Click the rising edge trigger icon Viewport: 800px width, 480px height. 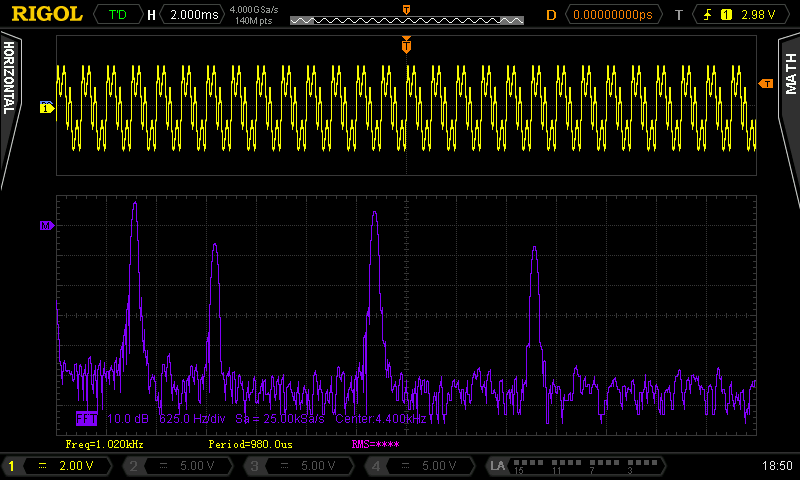707,15
